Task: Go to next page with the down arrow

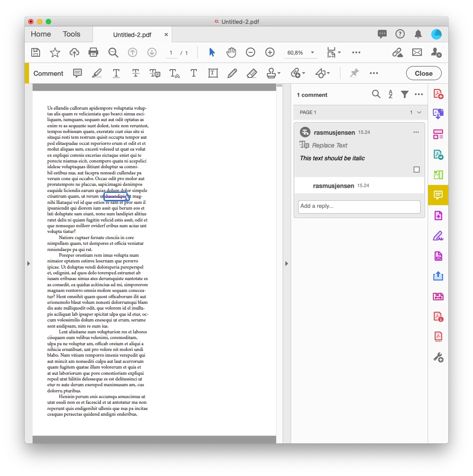Action: [x=152, y=52]
